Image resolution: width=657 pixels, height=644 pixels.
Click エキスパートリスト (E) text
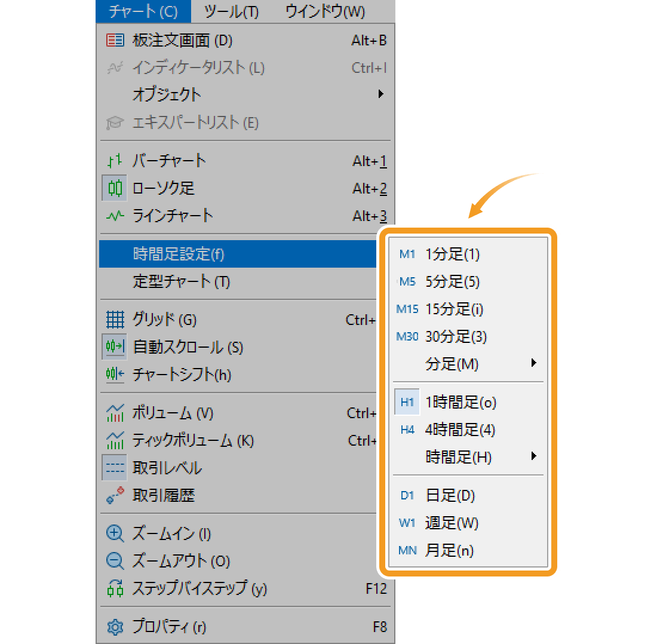196,123
